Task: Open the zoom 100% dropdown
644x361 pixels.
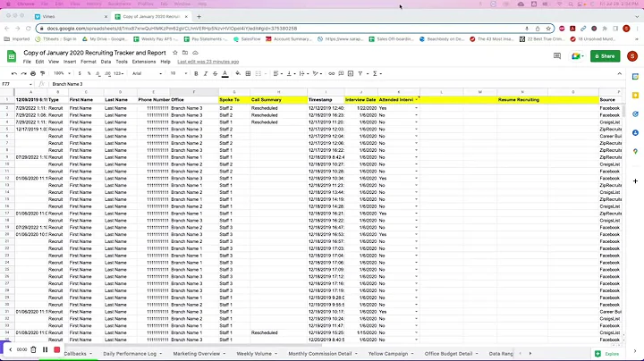Action: click(62, 73)
